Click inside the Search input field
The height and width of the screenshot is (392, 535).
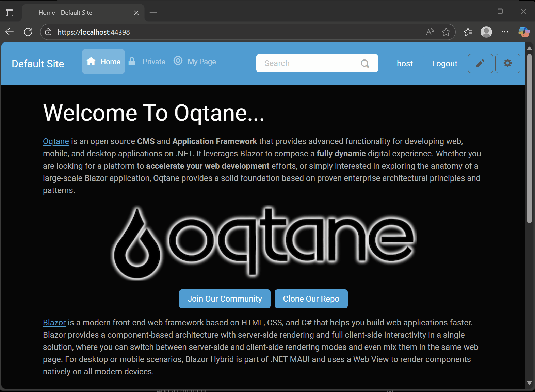pos(306,63)
